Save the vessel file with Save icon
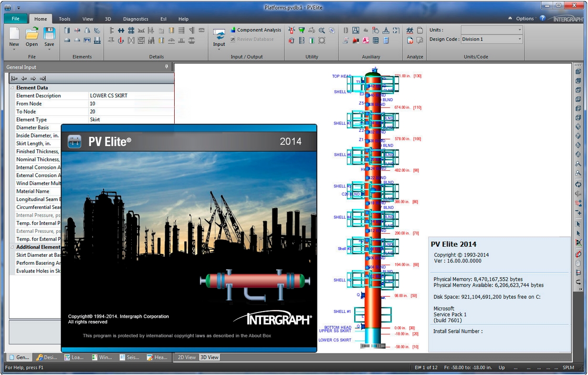The height and width of the screenshot is (375, 588). pos(50,33)
